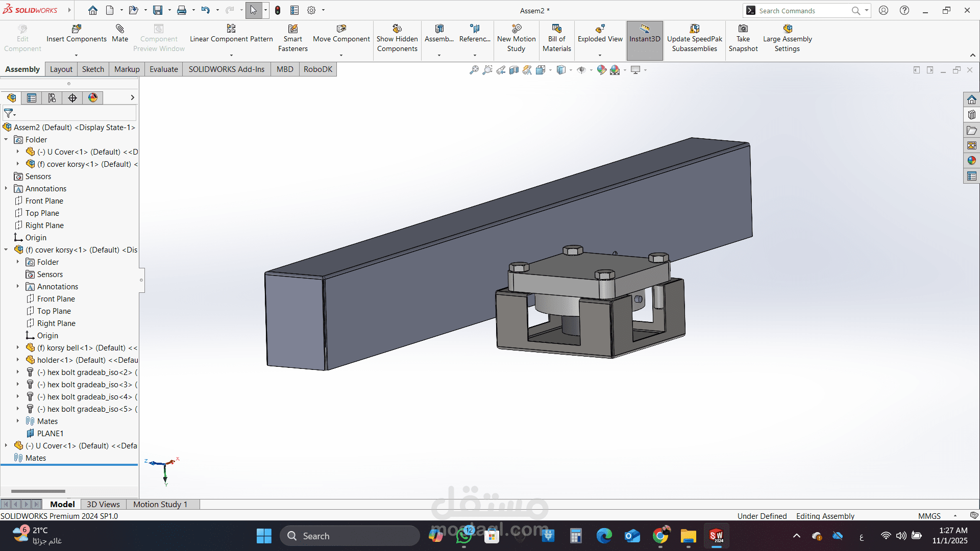Expand the U Cover<1> component in Folder
The height and width of the screenshot is (551, 980).
point(17,152)
